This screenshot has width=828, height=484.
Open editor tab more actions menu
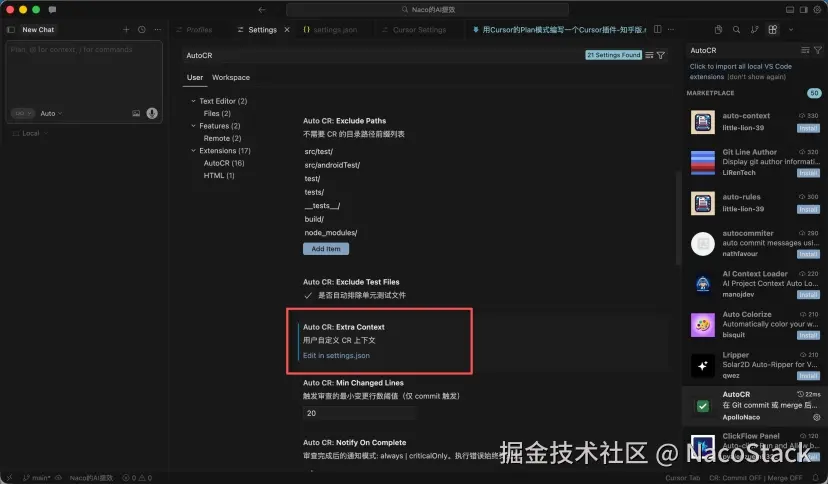click(x=671, y=30)
